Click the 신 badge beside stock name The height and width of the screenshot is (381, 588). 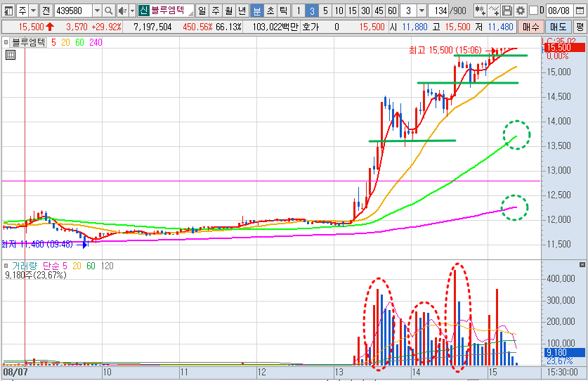coord(143,11)
